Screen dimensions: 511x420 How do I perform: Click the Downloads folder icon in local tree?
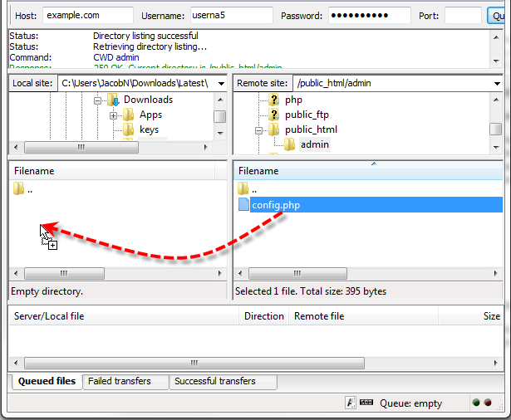tap(113, 100)
